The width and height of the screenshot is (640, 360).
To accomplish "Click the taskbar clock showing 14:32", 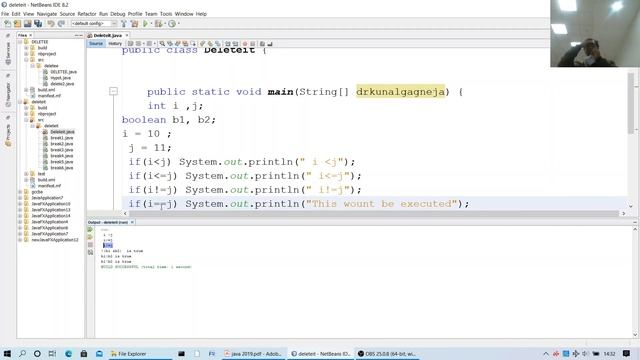I will pyautogui.click(x=609, y=354).
